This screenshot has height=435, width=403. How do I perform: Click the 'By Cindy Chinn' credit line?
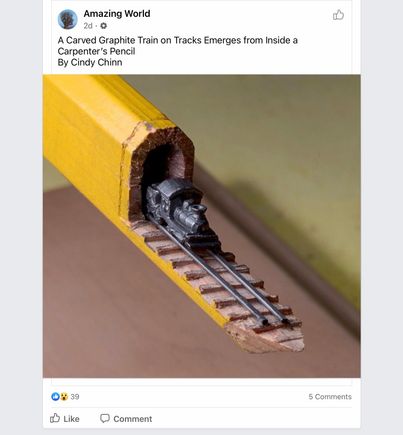click(x=90, y=62)
